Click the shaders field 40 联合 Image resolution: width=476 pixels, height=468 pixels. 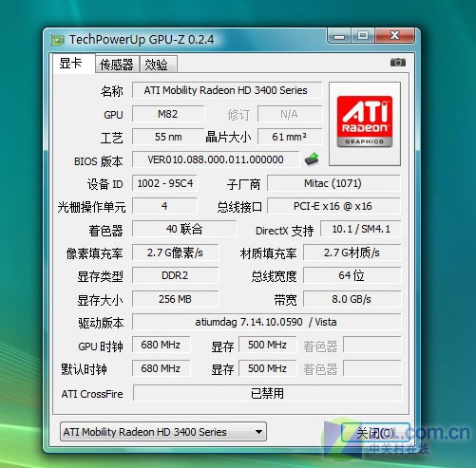(184, 229)
